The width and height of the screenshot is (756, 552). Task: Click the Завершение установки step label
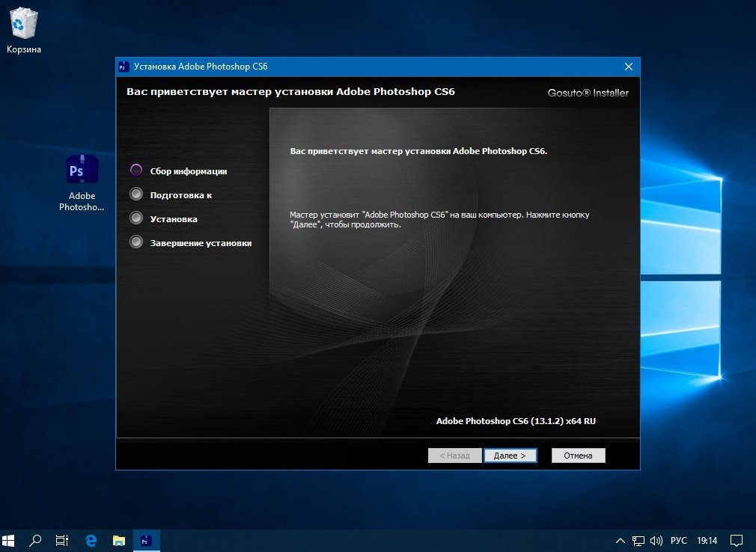coord(201,243)
